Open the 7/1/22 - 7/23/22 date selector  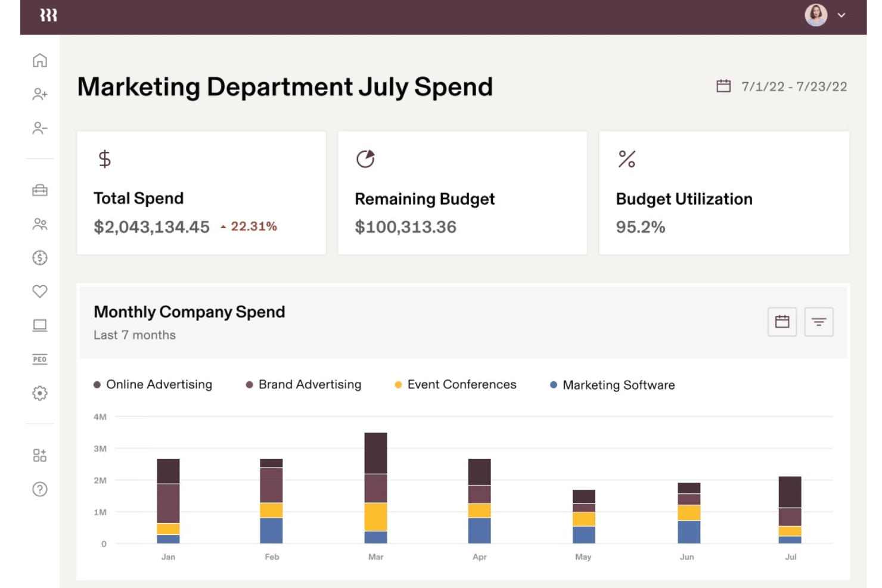tap(782, 86)
